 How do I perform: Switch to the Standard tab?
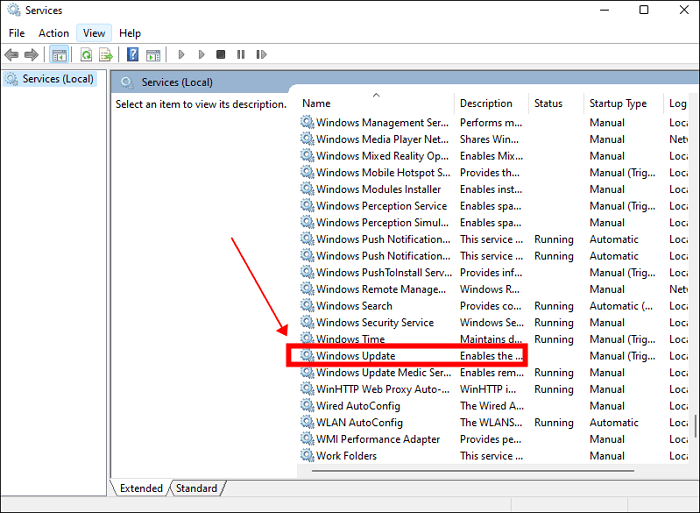pyautogui.click(x=196, y=488)
